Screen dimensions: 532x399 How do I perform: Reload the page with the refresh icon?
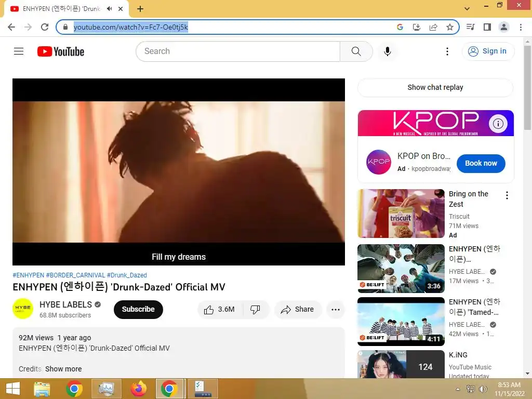pos(45,27)
